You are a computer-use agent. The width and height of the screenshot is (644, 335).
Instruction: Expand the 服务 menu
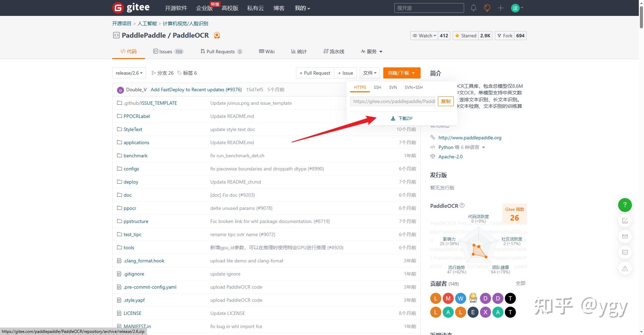tap(372, 52)
